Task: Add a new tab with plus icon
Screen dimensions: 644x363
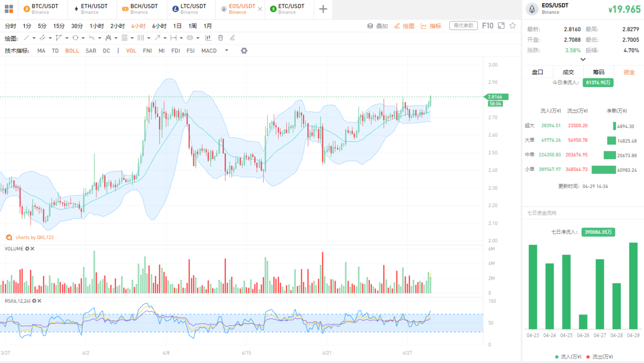Action: tap(323, 9)
